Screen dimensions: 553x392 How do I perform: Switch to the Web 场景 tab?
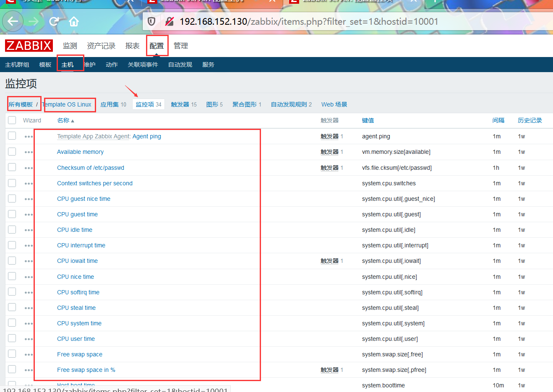coord(334,104)
